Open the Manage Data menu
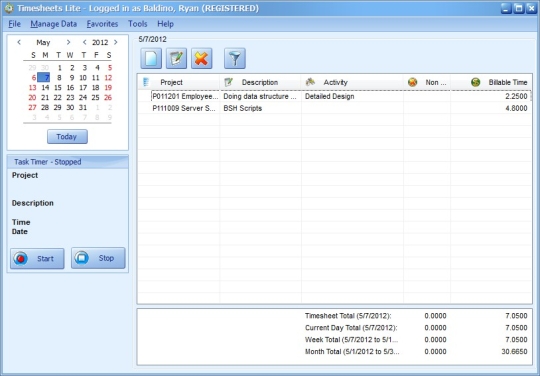Image resolution: width=540 pixels, height=376 pixels. tap(53, 24)
